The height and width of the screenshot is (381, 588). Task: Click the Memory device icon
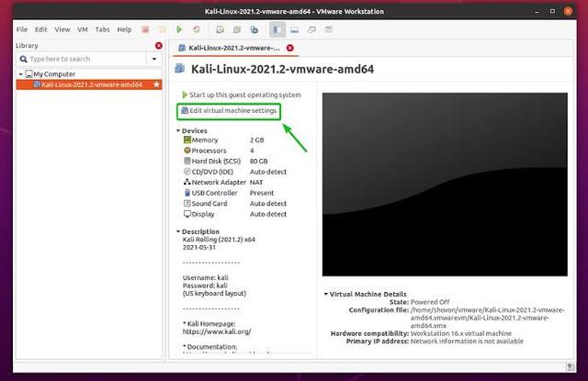pos(187,140)
